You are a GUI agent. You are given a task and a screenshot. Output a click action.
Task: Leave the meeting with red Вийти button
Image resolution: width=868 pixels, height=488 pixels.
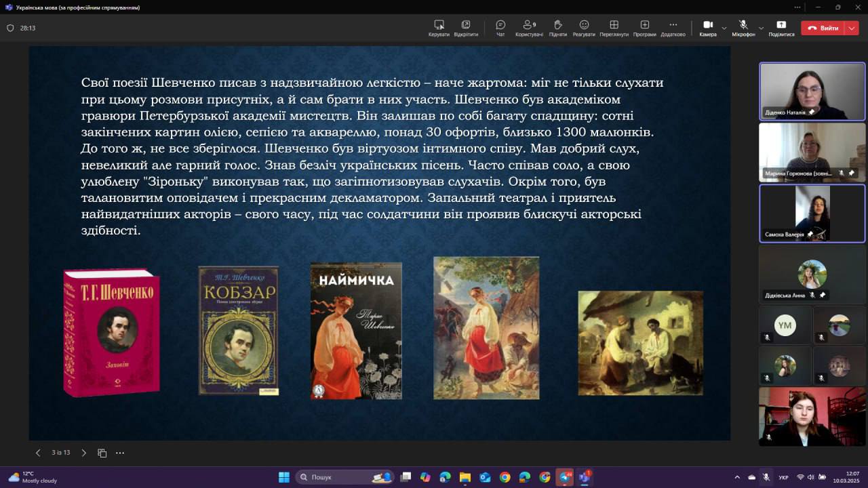click(822, 28)
